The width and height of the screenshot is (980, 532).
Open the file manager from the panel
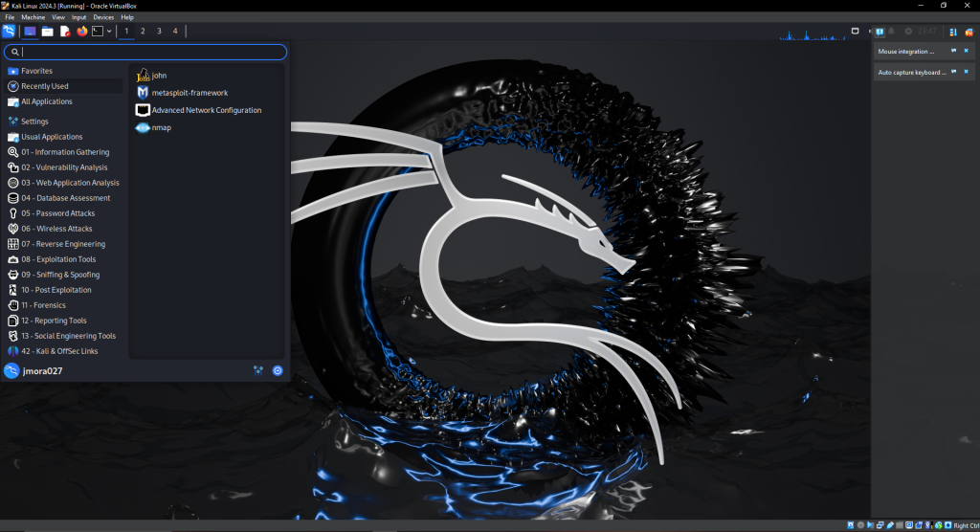48,31
